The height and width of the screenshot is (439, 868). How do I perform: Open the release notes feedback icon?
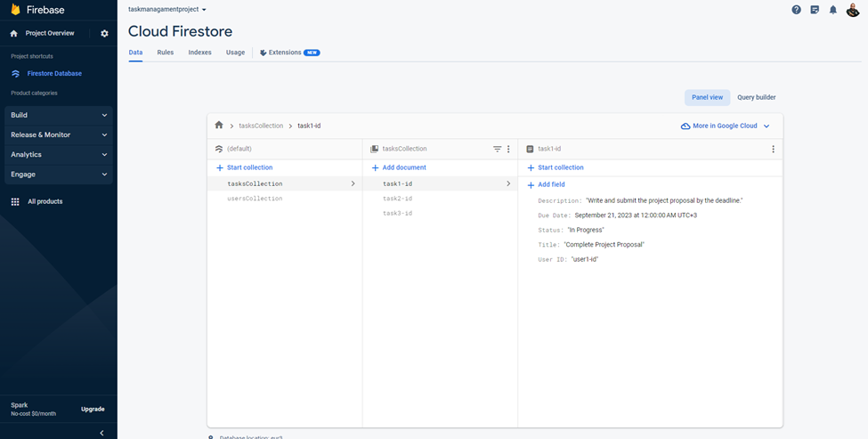[815, 10]
